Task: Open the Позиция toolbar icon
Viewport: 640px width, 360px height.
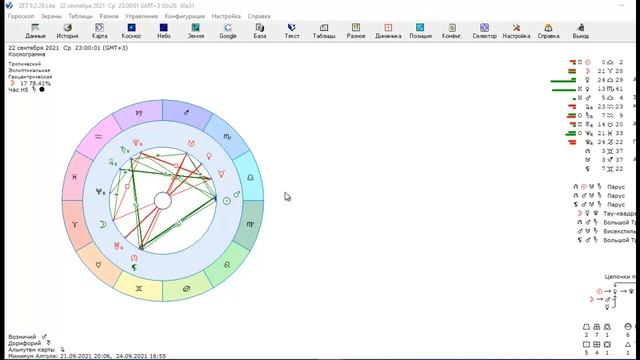Action: [x=420, y=31]
